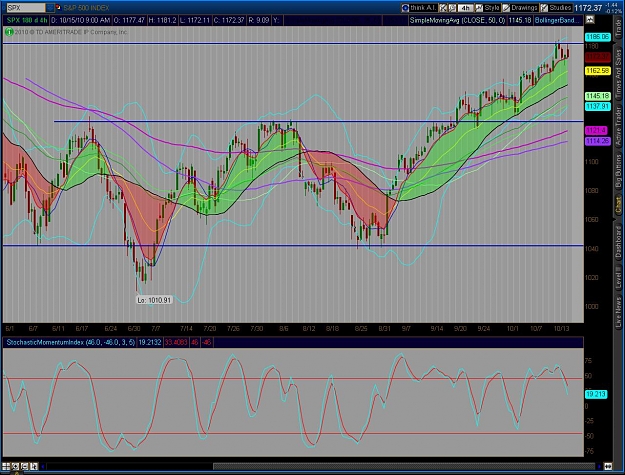Click the magenta 1121.4 price bubble
The height and width of the screenshot is (475, 625).
coord(596,130)
